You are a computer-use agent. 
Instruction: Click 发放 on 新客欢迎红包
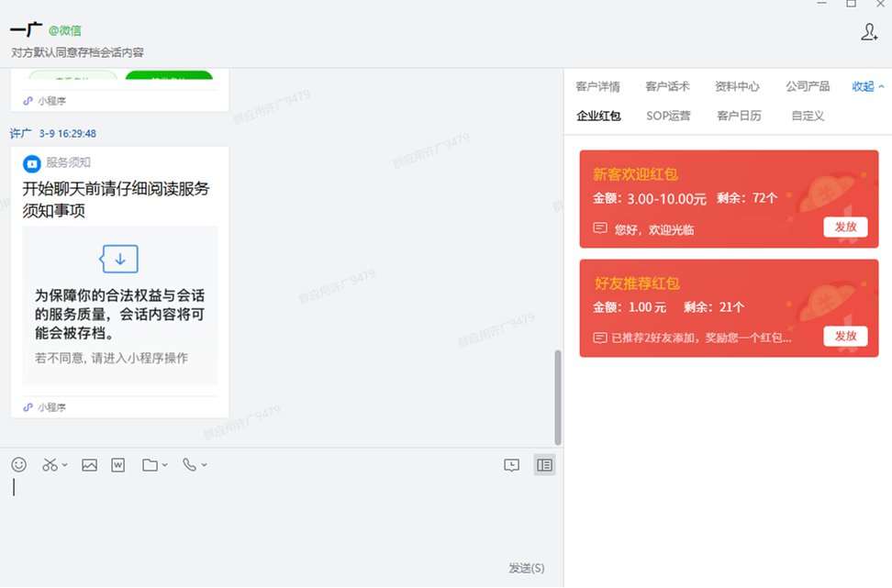(x=844, y=227)
